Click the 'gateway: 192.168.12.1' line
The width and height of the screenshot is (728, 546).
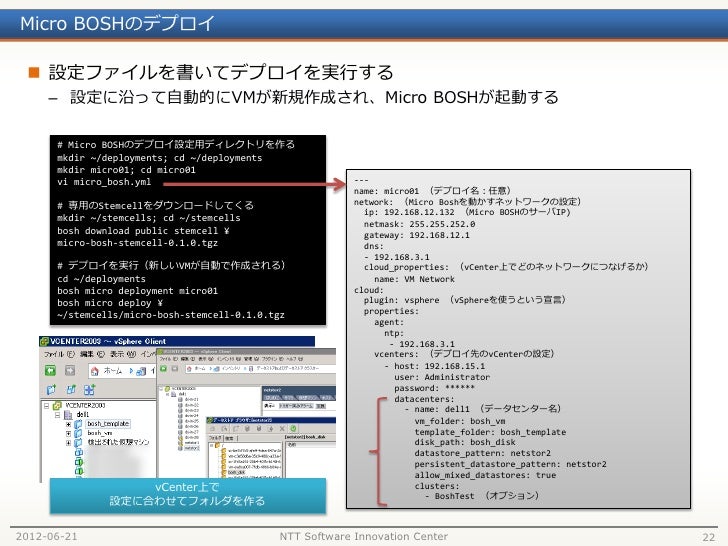point(416,235)
